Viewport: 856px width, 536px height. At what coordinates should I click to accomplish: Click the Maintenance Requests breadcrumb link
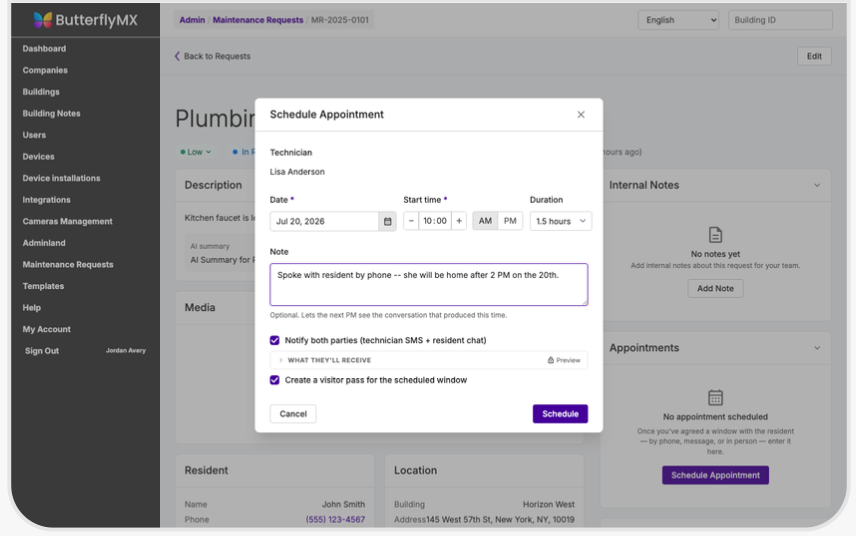[x=258, y=20]
